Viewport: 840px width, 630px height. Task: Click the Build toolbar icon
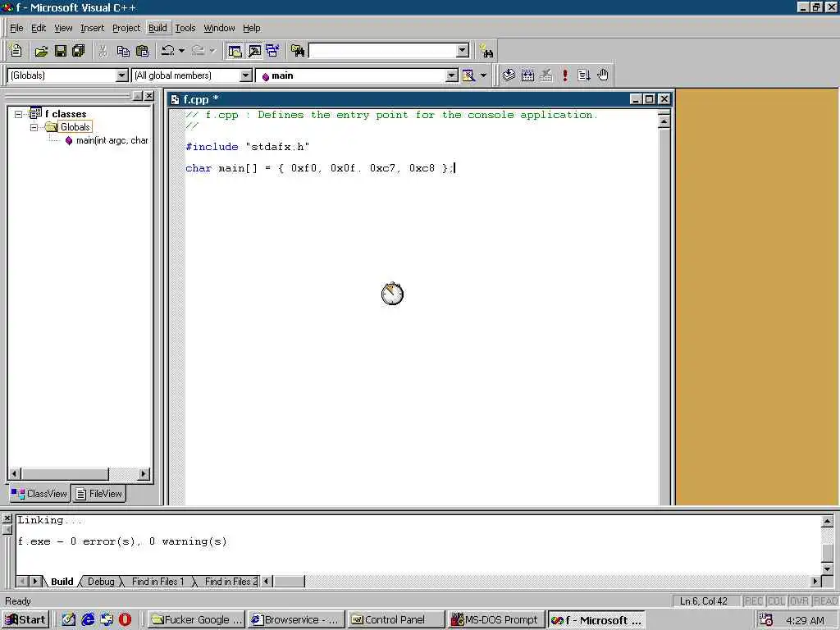click(527, 75)
